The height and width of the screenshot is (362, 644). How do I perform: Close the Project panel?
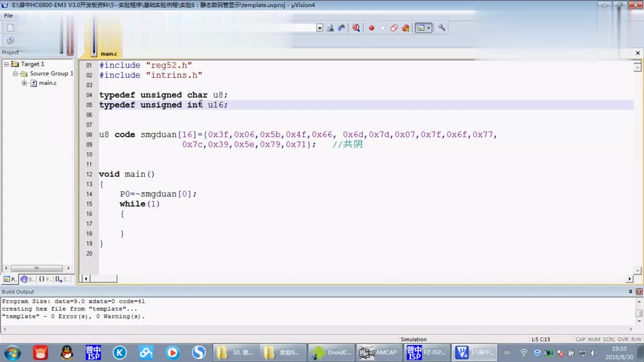tap(70, 52)
